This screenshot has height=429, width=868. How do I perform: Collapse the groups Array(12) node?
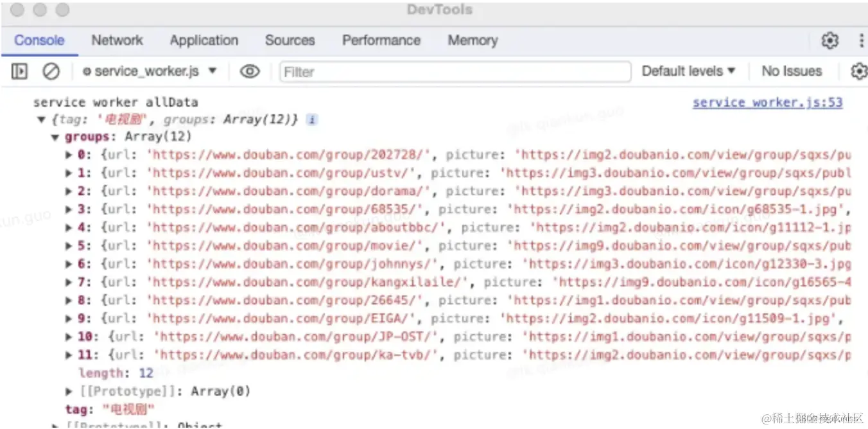[x=54, y=137]
